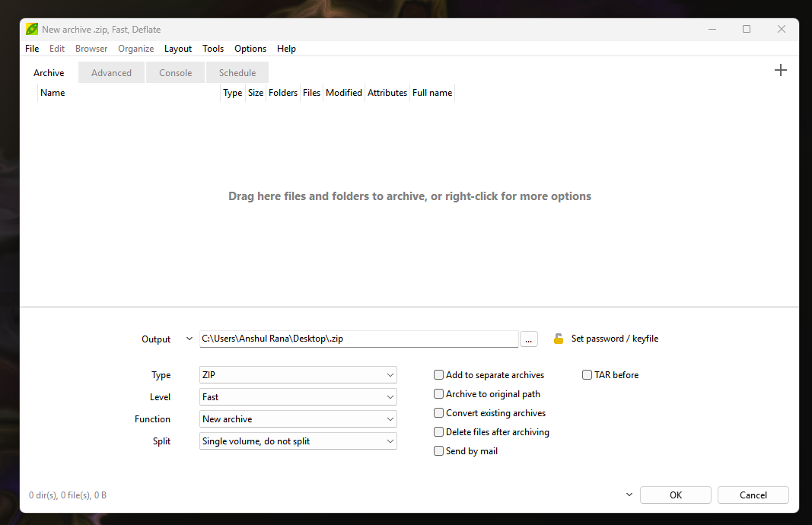Click the PeaZip logo in the title bar
Viewport: 812px width, 525px height.
point(31,28)
